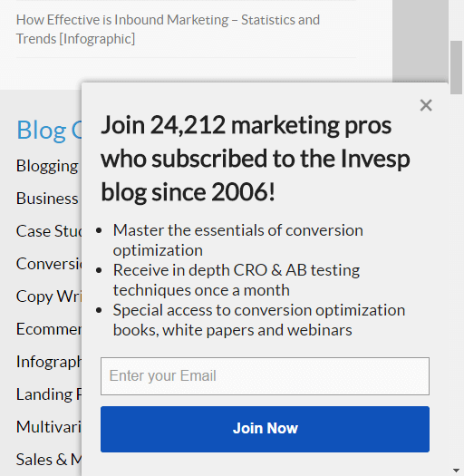Open the Sales & Marketing category link
This screenshot has height=476, width=464.
(49, 459)
